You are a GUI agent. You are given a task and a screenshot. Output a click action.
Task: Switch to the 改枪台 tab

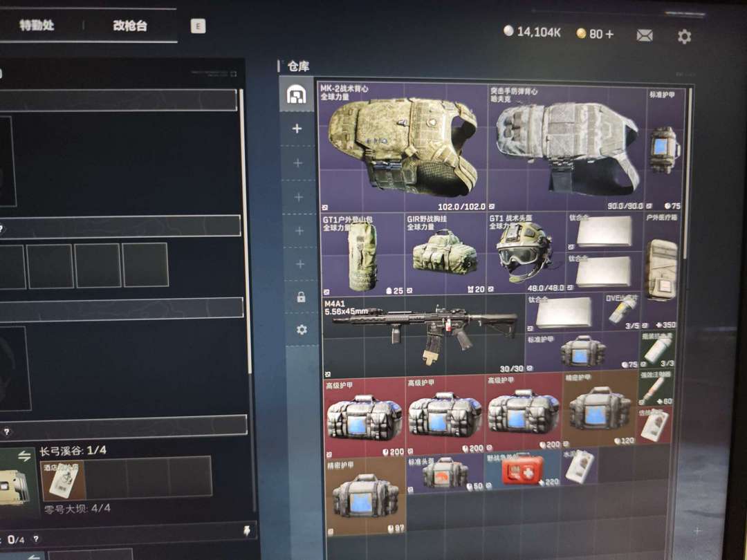130,26
